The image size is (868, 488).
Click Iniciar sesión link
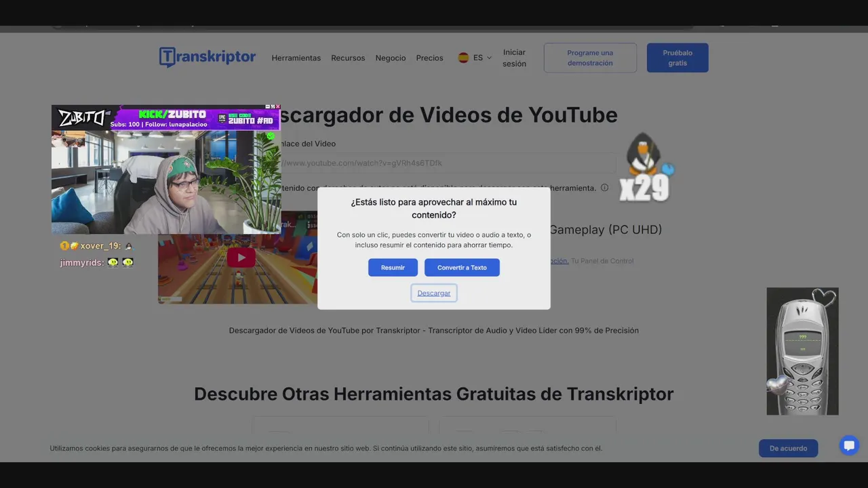point(514,58)
